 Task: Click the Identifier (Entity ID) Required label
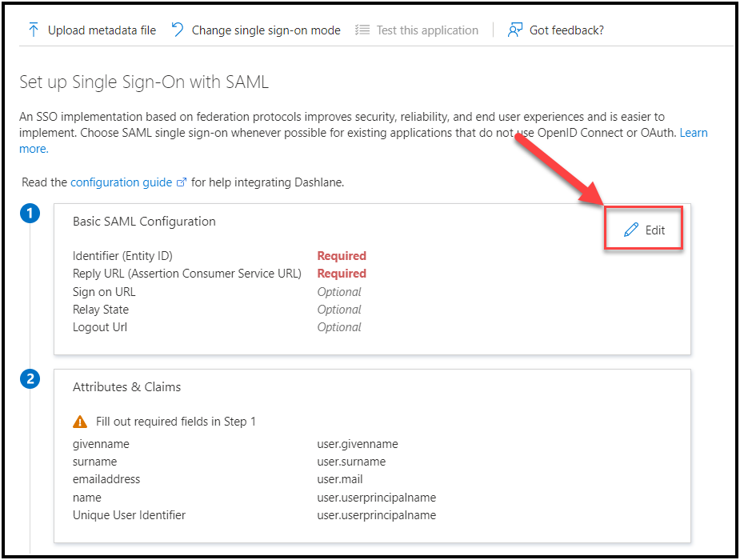342,256
